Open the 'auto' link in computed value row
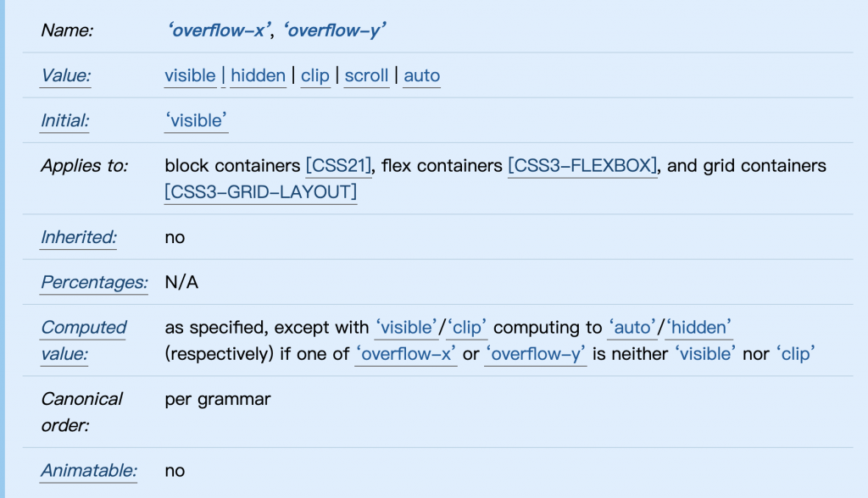868x498 pixels. 632,328
